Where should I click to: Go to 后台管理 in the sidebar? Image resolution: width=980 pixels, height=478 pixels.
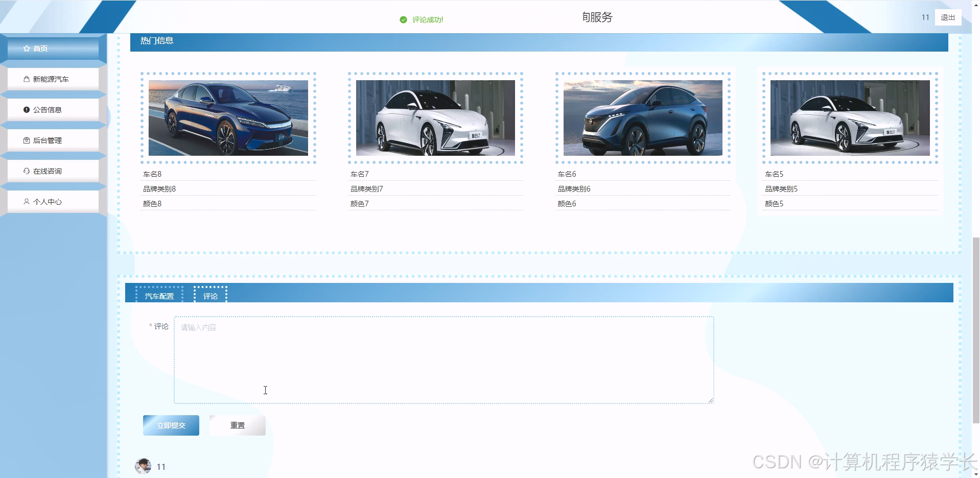click(x=53, y=140)
